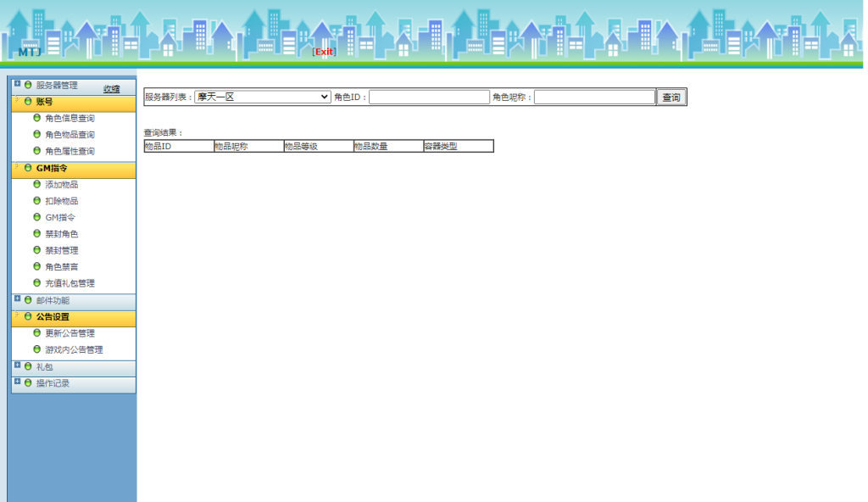Expand the 操作记录 section plus icon

[x=18, y=382]
